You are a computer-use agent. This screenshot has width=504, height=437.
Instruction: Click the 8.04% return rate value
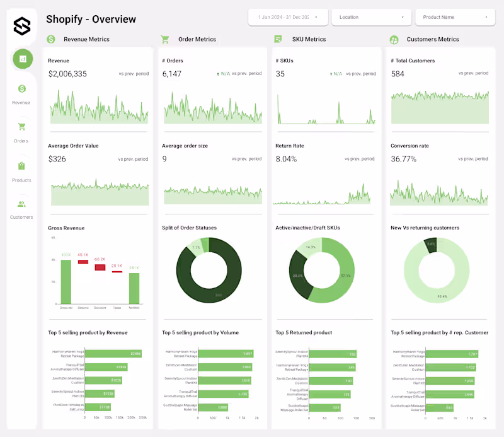point(286,159)
